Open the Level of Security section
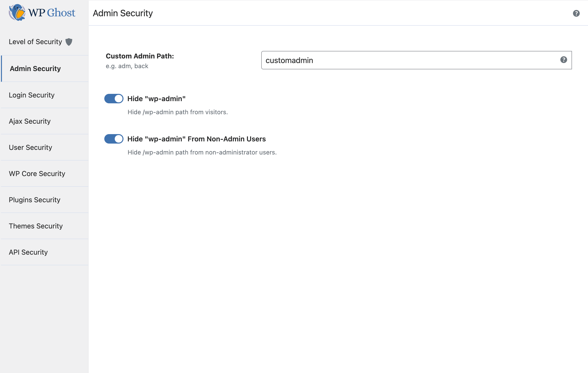The image size is (588, 373). tap(35, 42)
